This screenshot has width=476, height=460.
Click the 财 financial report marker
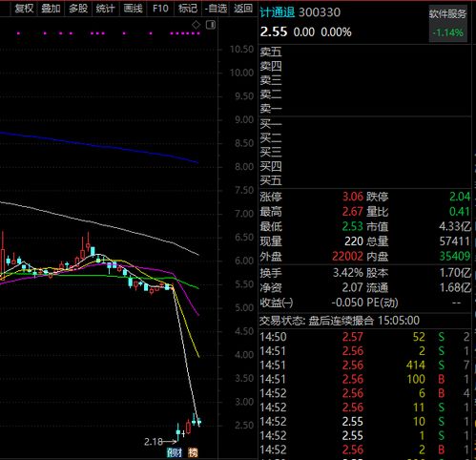[x=175, y=452]
